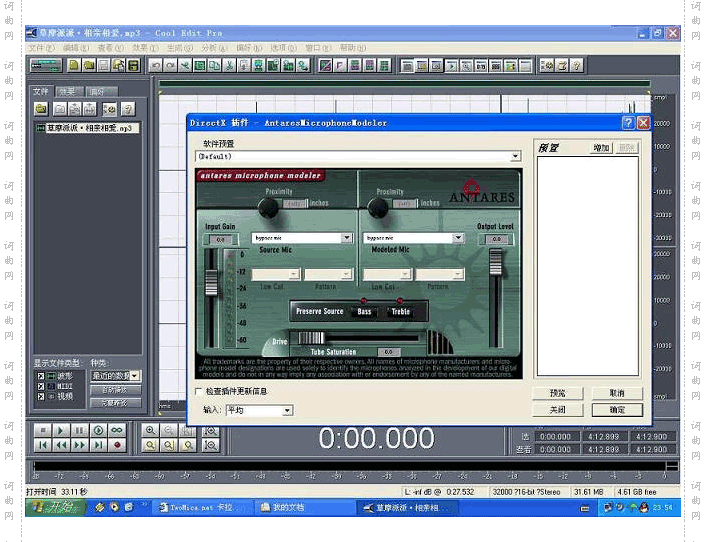Select 草摩派派·相亲相爱.mp3 in file list
The width and height of the screenshot is (706, 542).
tap(87, 128)
